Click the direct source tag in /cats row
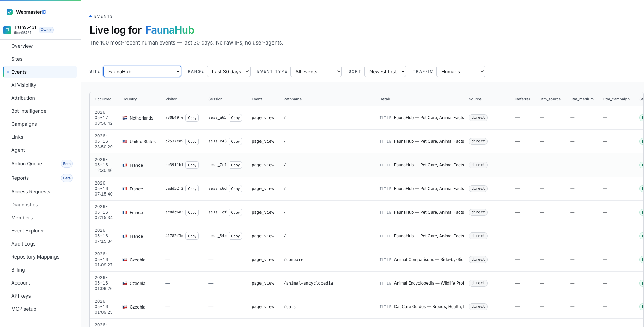Viewport: 644px width, 327px height. [x=478, y=307]
